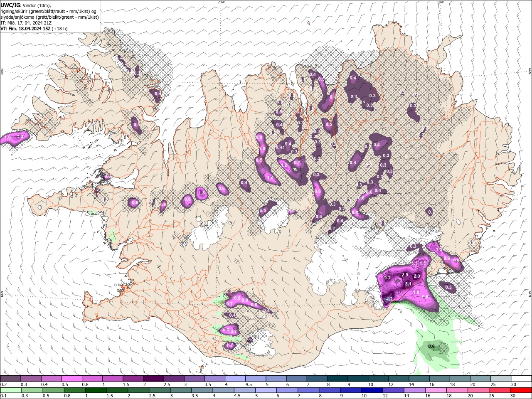
Task: Select the bright red rain swatch after 30
Action: (520, 390)
